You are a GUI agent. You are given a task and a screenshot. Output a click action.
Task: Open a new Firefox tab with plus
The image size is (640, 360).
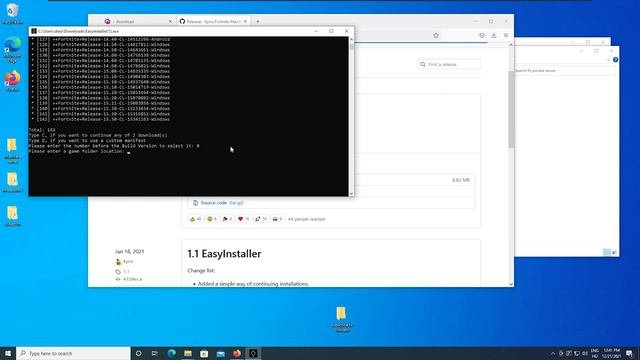point(258,21)
